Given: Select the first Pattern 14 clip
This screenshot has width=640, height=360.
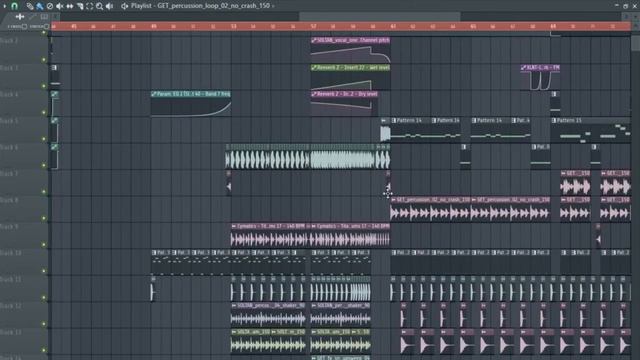Looking at the screenshot, I should tap(410, 130).
